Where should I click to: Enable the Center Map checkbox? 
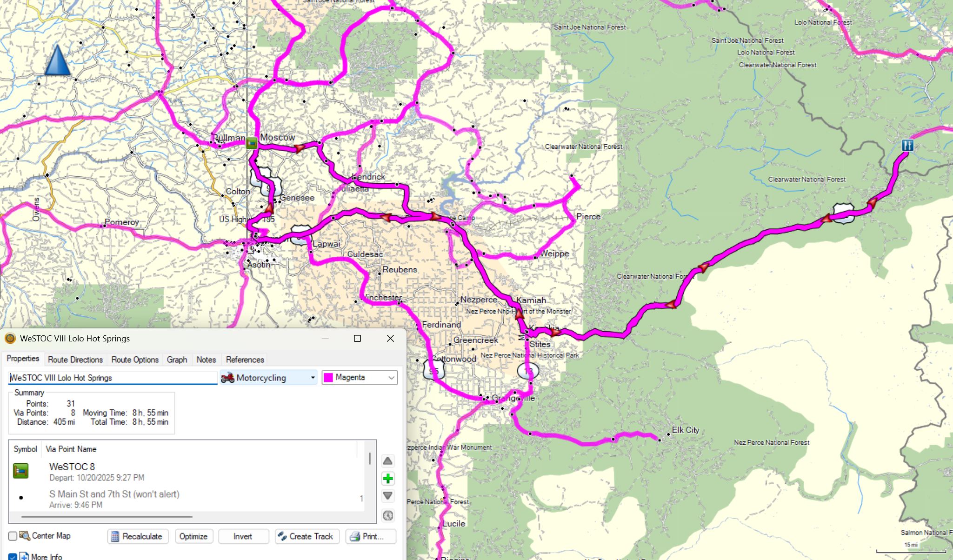pos(13,536)
